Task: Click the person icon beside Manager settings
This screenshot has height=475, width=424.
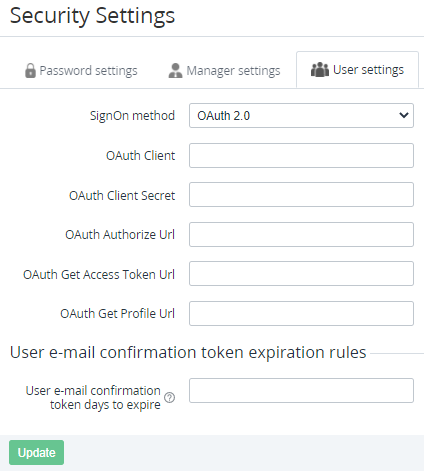Action: pos(175,70)
